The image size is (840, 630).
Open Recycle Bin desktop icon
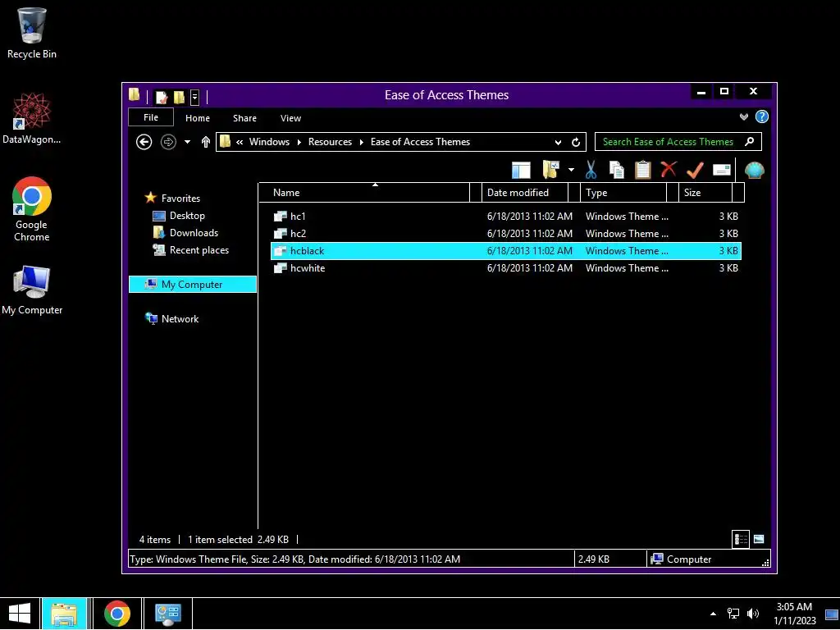point(32,33)
